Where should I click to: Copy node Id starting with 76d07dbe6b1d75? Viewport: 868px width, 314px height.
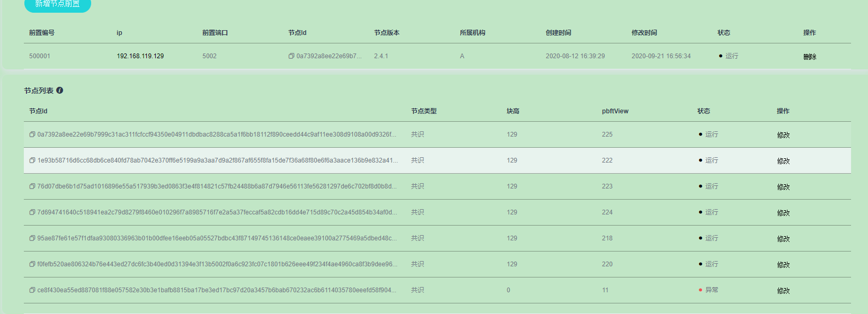[x=32, y=186]
